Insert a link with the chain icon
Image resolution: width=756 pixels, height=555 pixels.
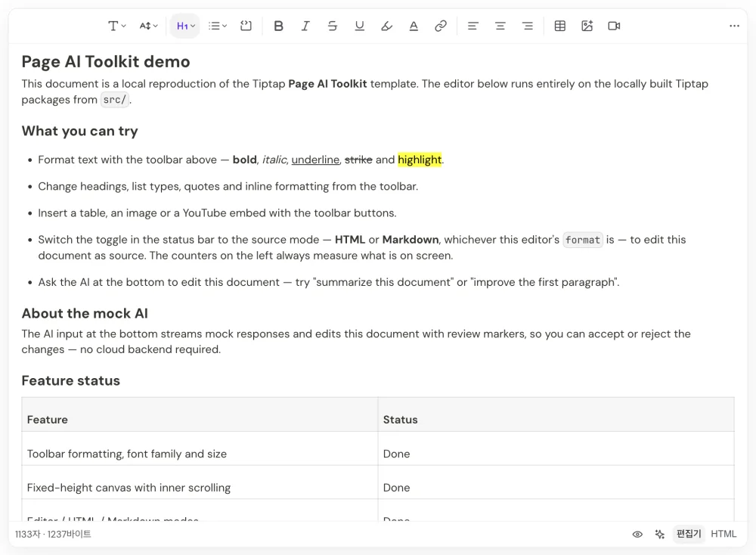(440, 26)
